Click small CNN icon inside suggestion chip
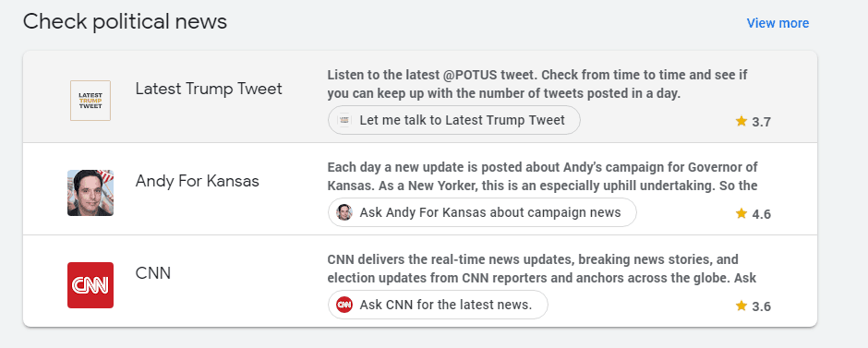The image size is (868, 348). pyautogui.click(x=344, y=305)
